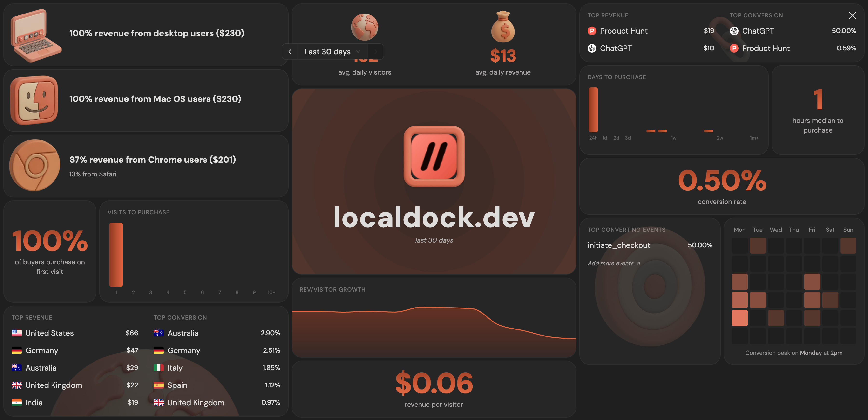Click '87% revenue from Chrome users ($201)'
The height and width of the screenshot is (420, 868).
153,160
